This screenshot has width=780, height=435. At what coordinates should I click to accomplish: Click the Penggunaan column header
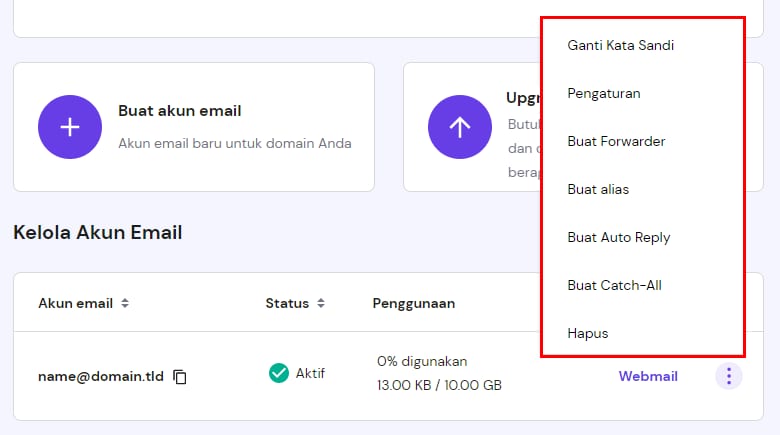414,303
